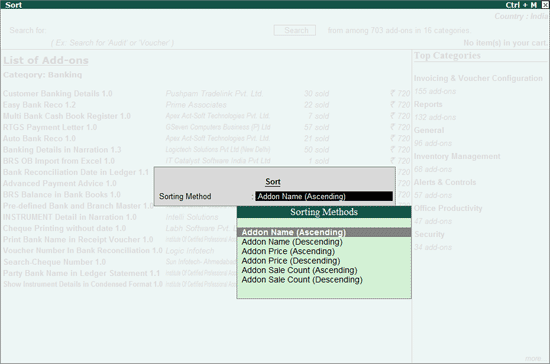Click GSeven Computers Business (P) Ltd vendor
Screen dimensions: 550x364
218,127
